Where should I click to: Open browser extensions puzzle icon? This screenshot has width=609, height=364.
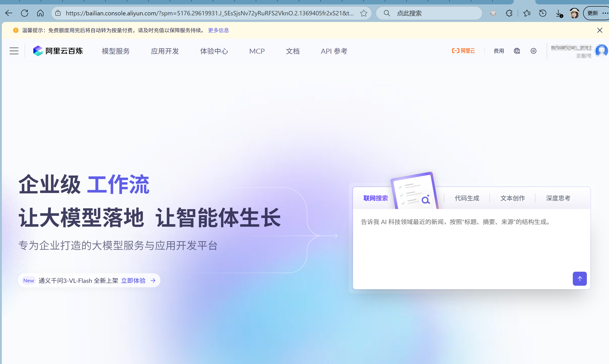click(509, 13)
